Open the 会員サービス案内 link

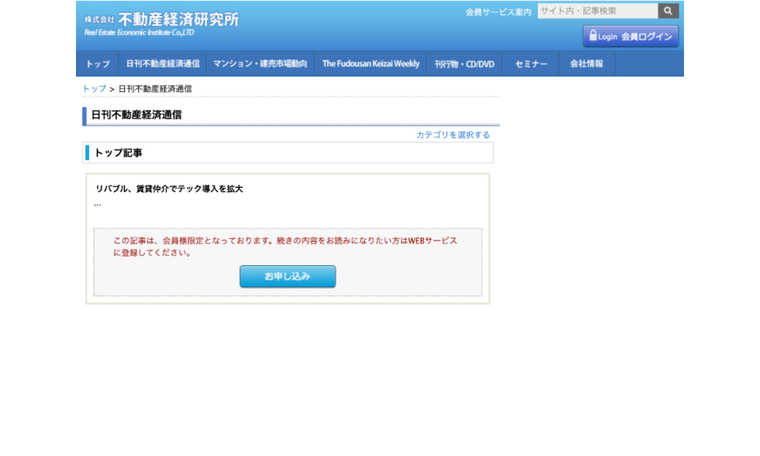[x=498, y=12]
